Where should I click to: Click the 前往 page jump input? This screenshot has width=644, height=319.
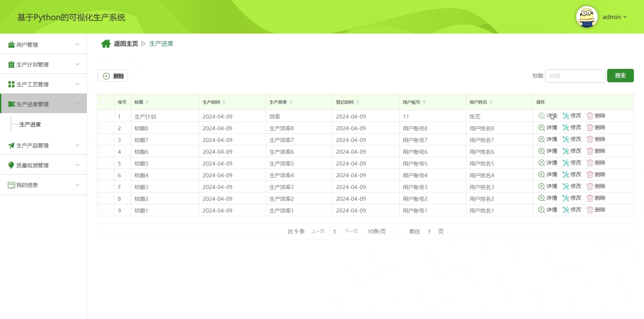tap(429, 231)
